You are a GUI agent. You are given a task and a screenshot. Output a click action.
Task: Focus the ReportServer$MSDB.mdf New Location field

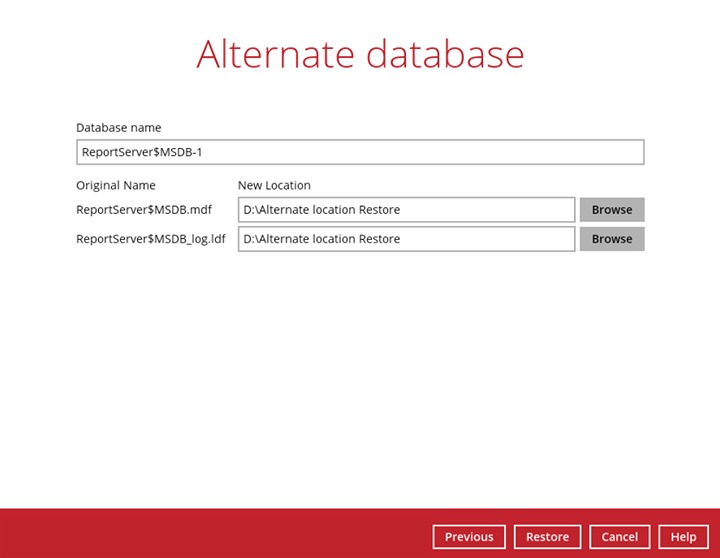[x=406, y=210]
